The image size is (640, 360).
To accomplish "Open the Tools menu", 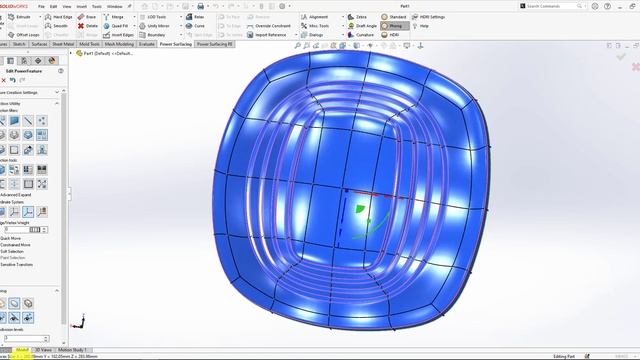I will click(97, 6).
